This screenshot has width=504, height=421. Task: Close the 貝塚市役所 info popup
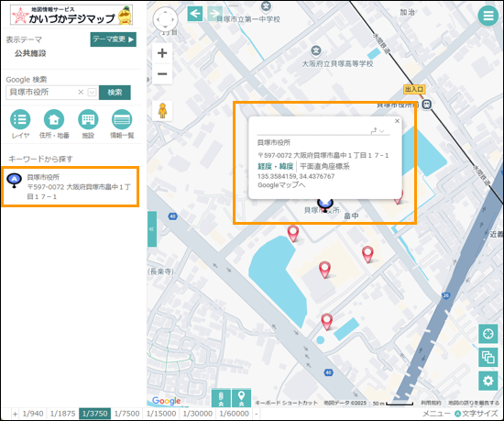pos(397,121)
